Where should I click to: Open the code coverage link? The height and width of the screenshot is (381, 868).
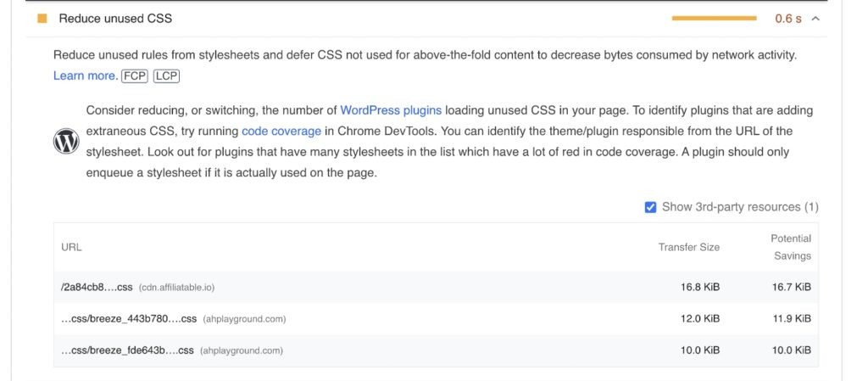[281, 132]
